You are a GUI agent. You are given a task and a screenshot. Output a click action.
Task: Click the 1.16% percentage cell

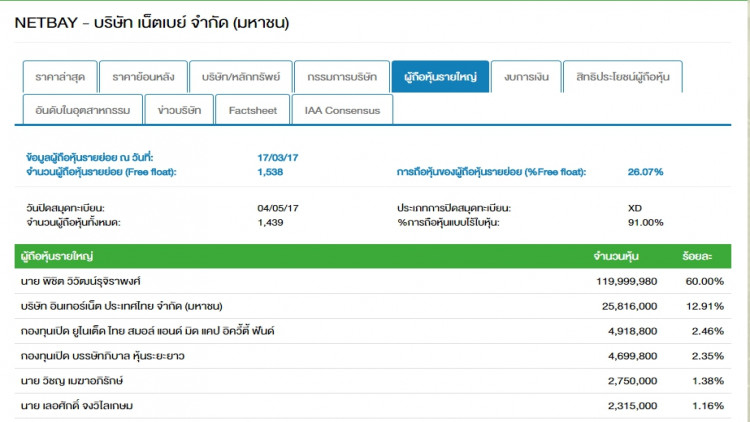707,406
